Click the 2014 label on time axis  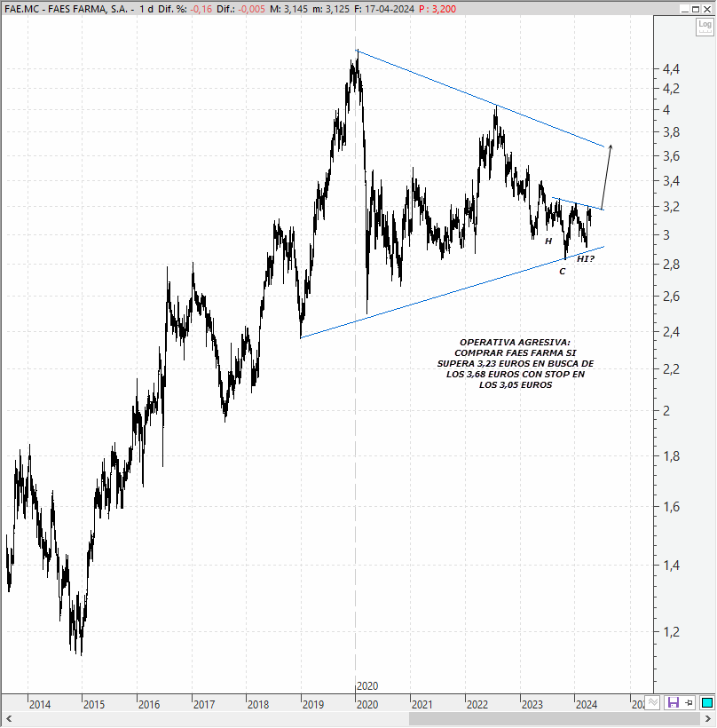tap(40, 705)
